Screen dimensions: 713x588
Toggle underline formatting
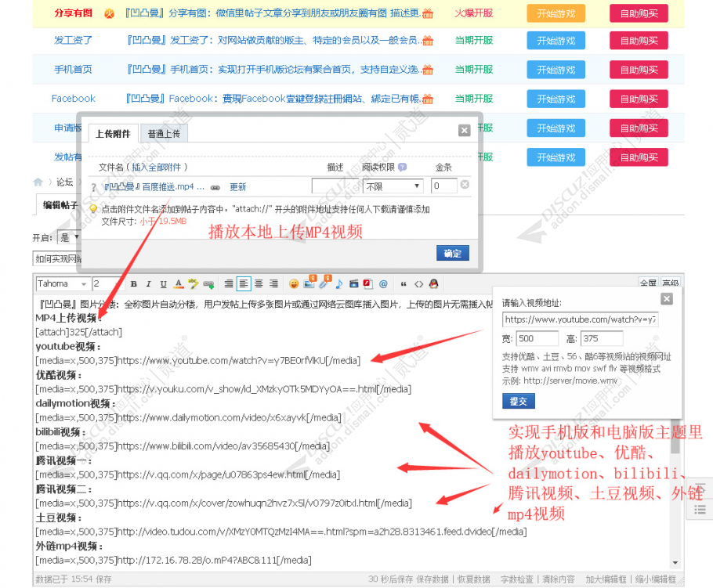(x=163, y=283)
